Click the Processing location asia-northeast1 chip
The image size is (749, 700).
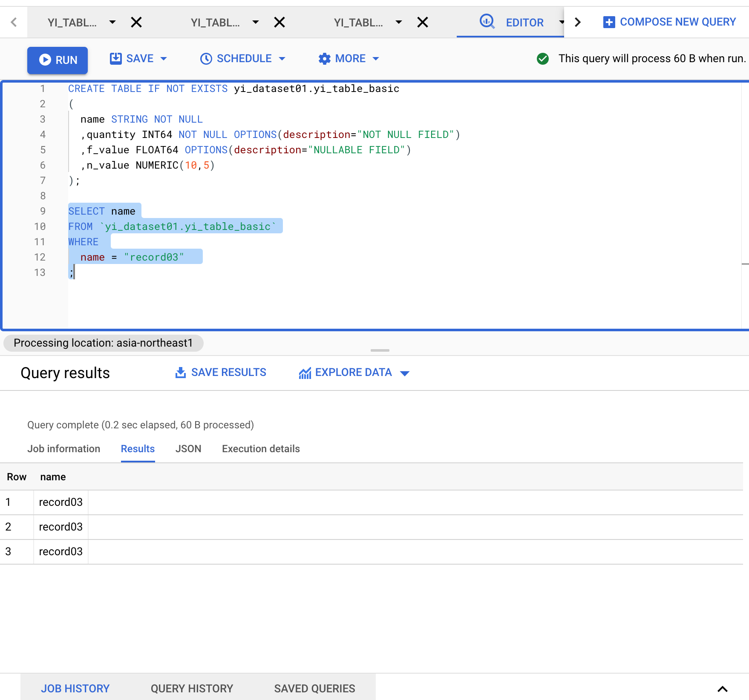tap(103, 343)
